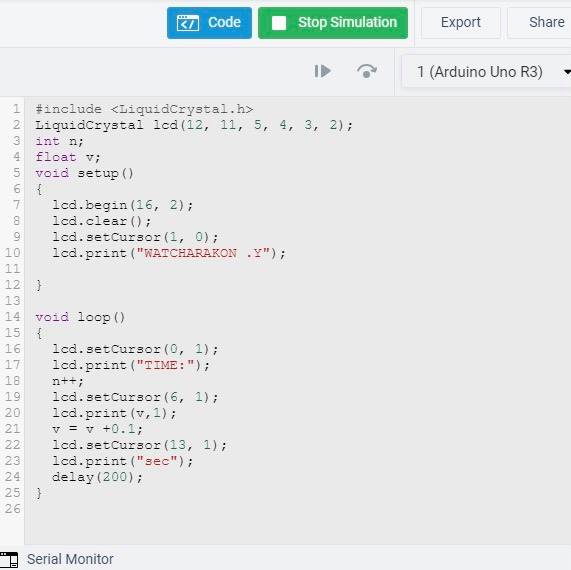Click the code editor icon inside Code button
Viewport: 571px width, 570px height.
(x=188, y=23)
